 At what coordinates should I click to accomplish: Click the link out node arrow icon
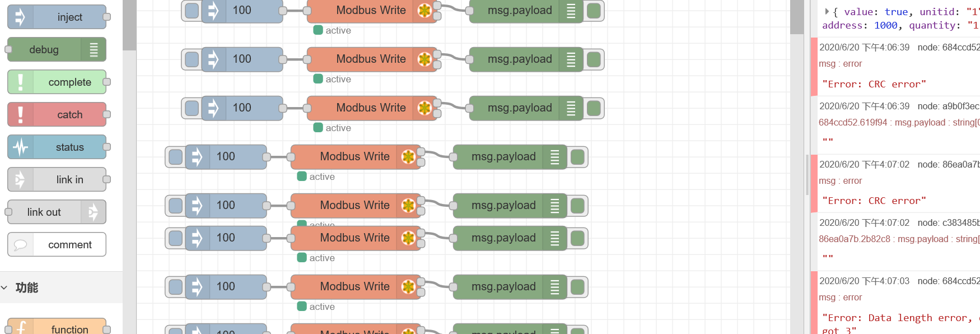[93, 212]
